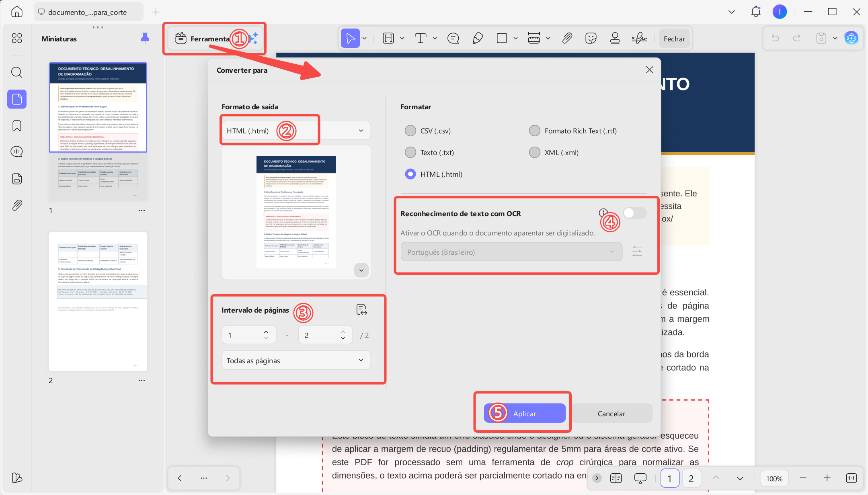
Task: Open notifications bell
Action: pos(756,12)
